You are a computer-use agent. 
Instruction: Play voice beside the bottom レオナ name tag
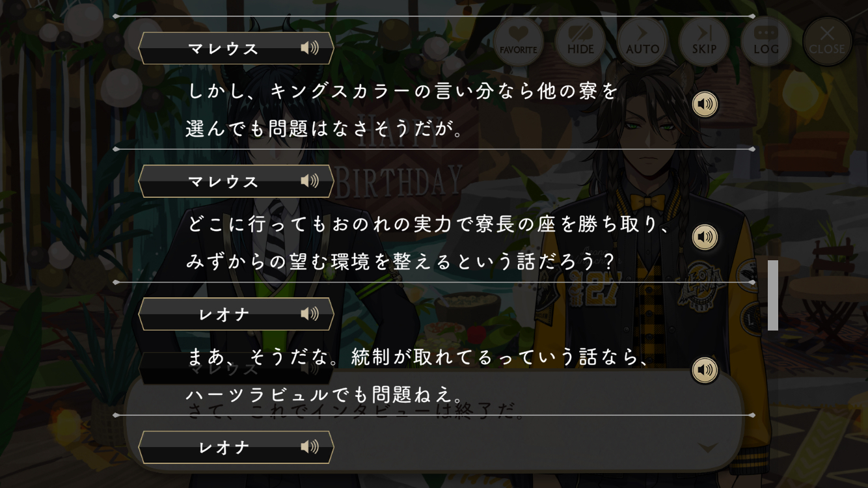310,446
